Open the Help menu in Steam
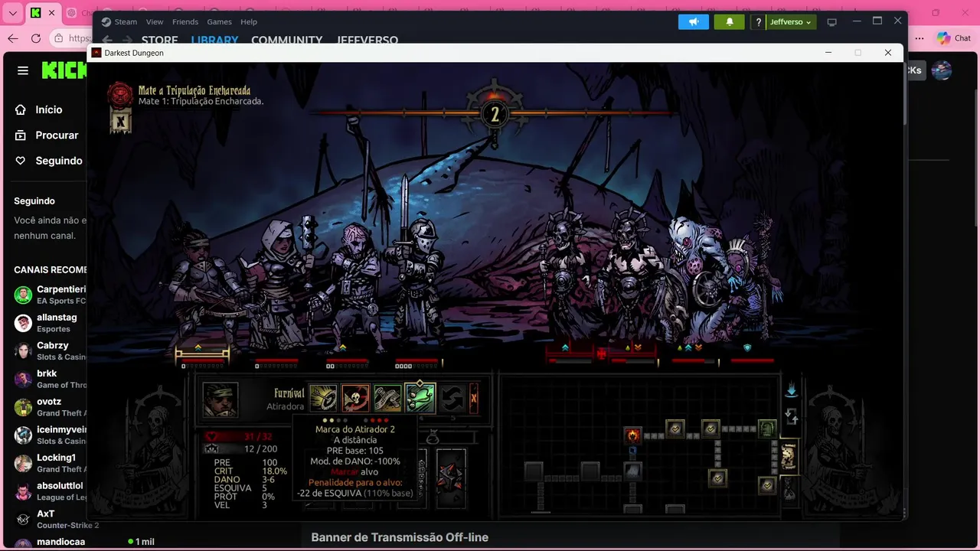The height and width of the screenshot is (551, 980). [249, 21]
